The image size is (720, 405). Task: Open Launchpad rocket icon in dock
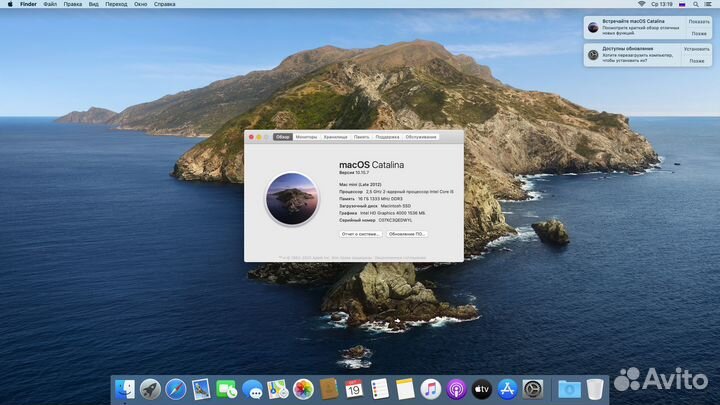pos(150,389)
